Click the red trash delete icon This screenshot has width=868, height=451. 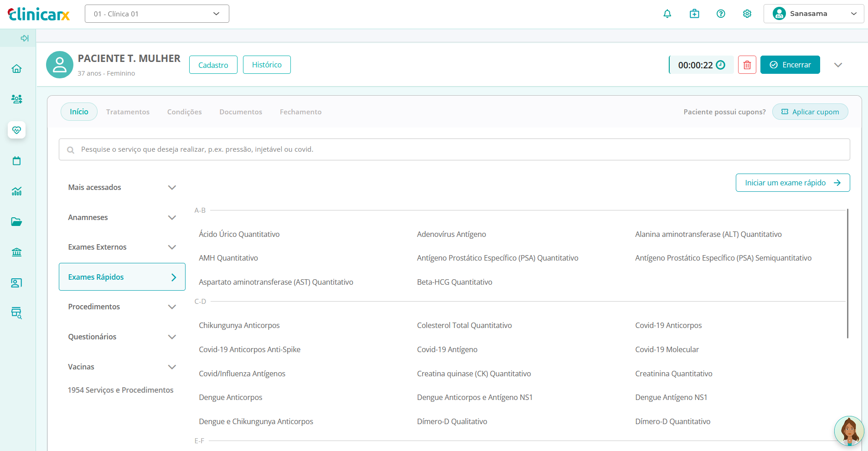pyautogui.click(x=747, y=65)
